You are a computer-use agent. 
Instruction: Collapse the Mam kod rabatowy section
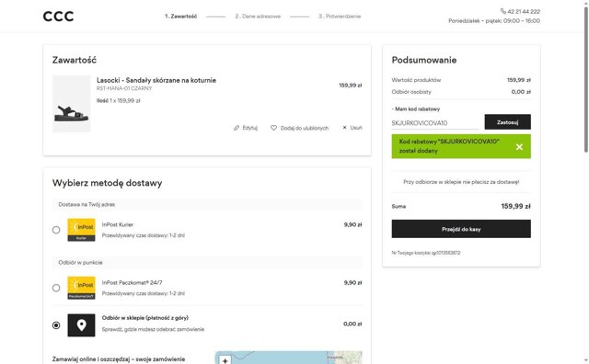pos(415,108)
